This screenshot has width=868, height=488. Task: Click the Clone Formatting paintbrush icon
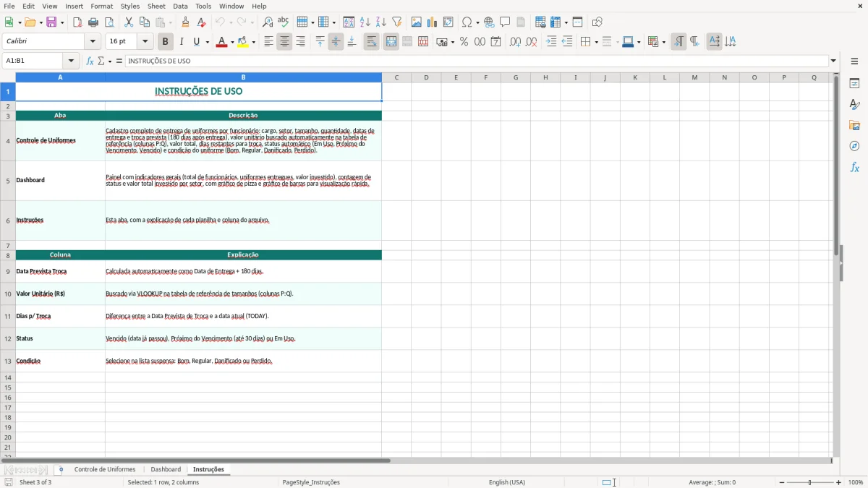click(185, 22)
